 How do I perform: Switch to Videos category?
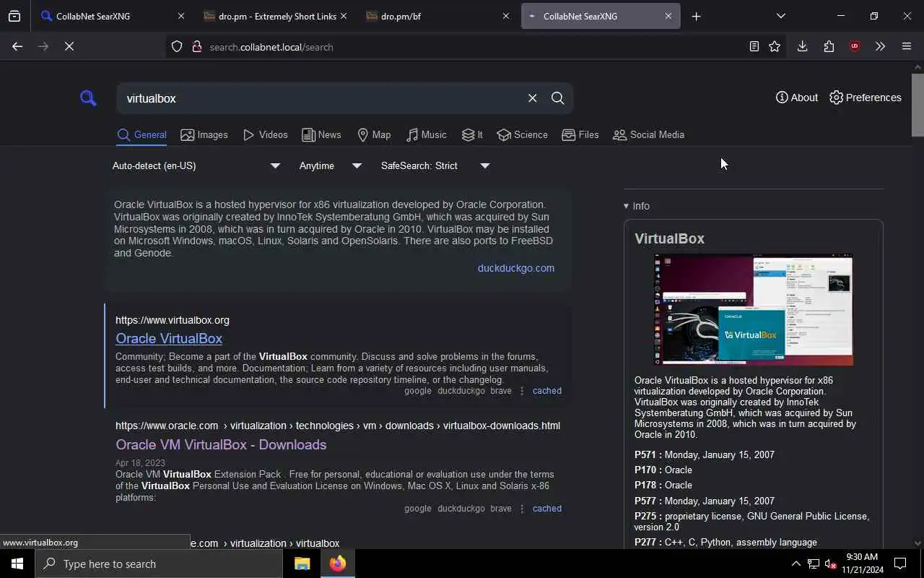266,135
